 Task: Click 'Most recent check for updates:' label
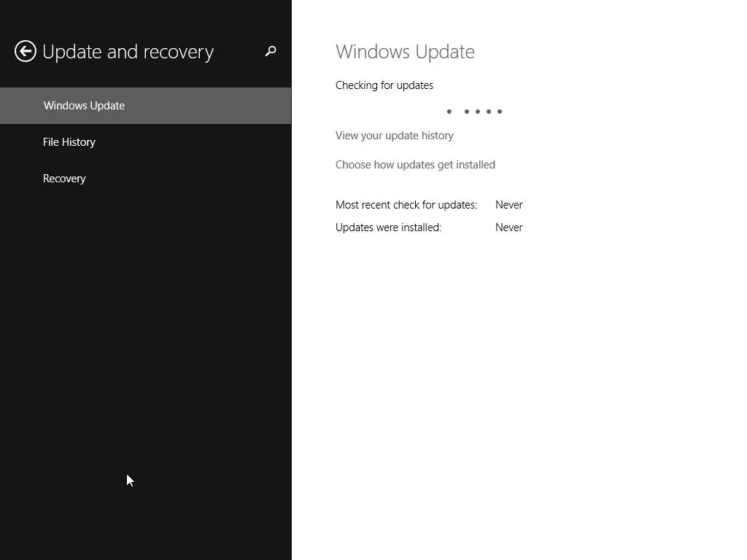click(406, 205)
